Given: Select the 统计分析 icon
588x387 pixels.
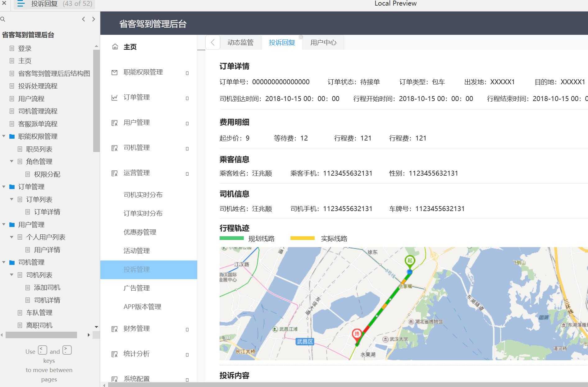Looking at the screenshot, I should click(x=115, y=353).
